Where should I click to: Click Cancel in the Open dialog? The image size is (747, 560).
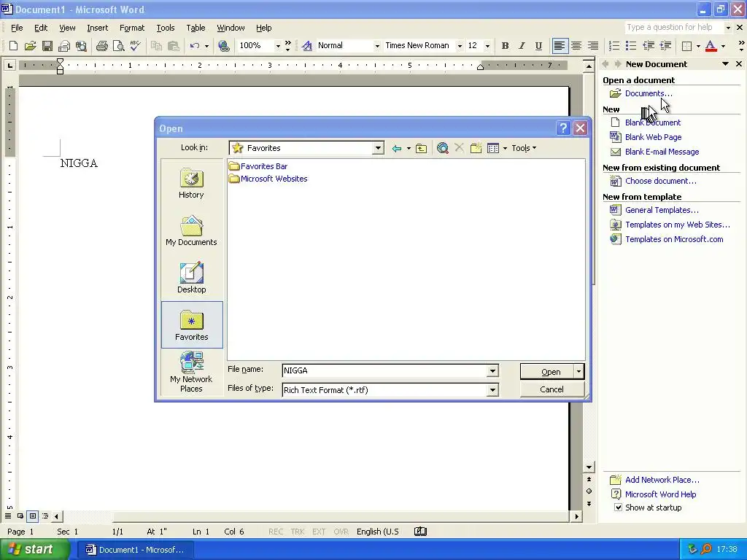551,389
